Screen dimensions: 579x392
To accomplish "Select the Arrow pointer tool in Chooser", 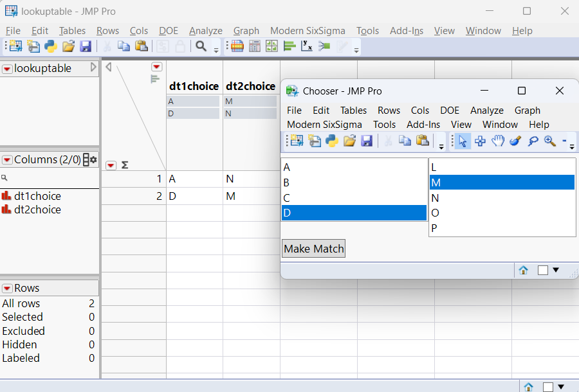I will pos(463,141).
